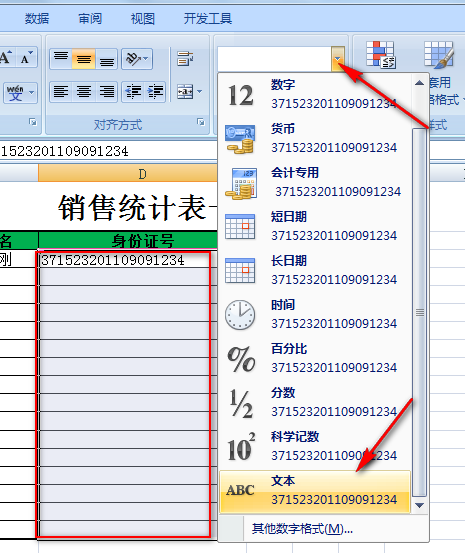Expand merge cells dropdown arrow
Image resolution: width=465 pixels, height=553 pixels.
point(199,92)
